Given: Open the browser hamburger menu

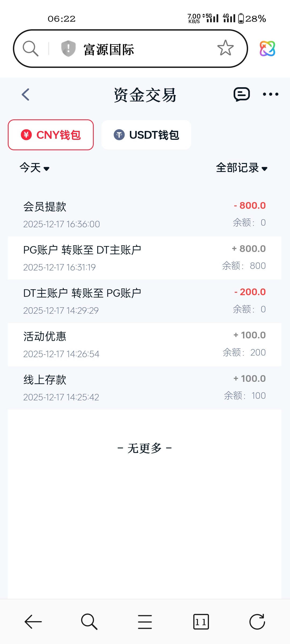Looking at the screenshot, I should [145, 621].
